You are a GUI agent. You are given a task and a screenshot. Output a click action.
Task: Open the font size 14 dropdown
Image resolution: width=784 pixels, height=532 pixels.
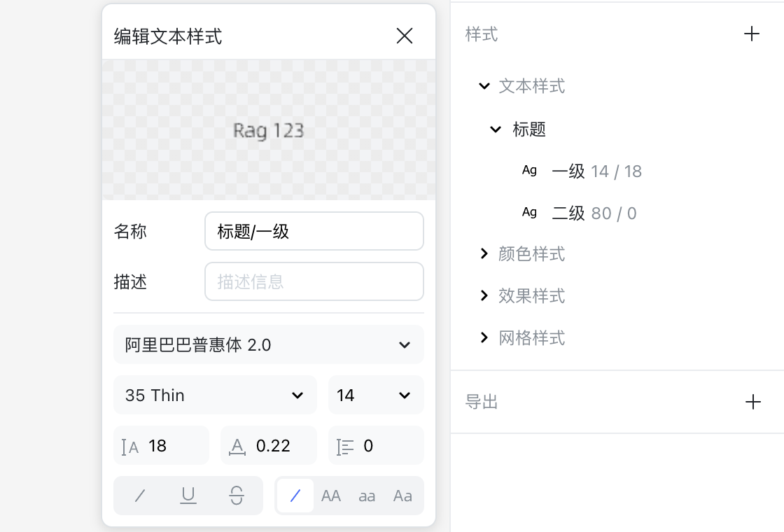[376, 395]
